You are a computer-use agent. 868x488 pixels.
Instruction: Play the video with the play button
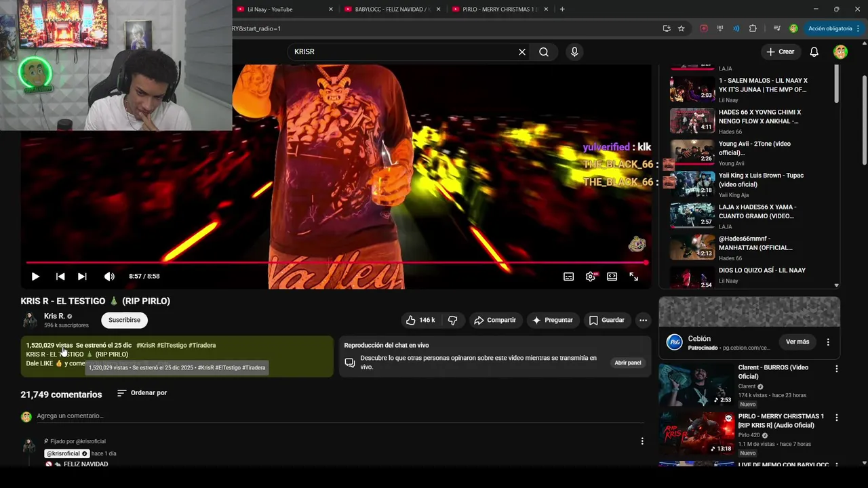(x=35, y=277)
